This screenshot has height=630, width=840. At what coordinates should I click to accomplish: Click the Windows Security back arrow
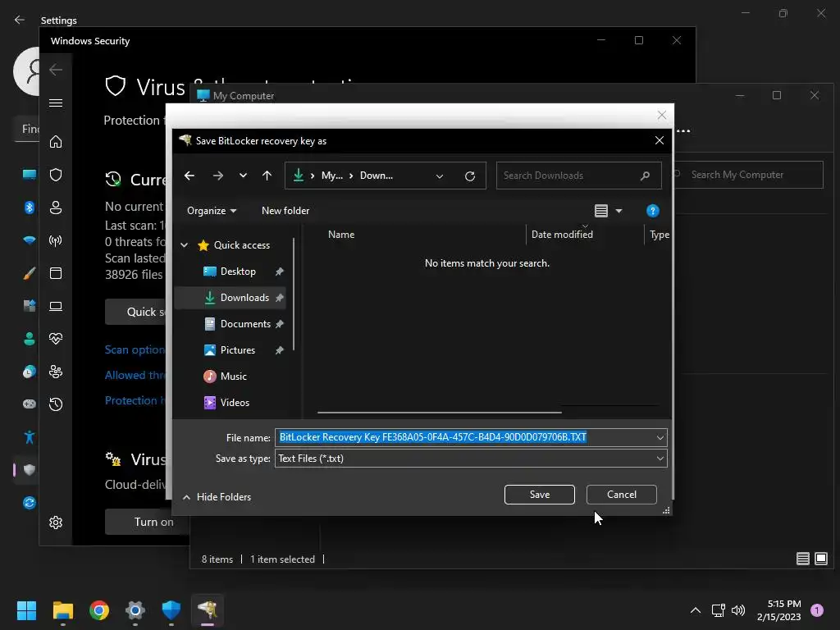(56, 70)
